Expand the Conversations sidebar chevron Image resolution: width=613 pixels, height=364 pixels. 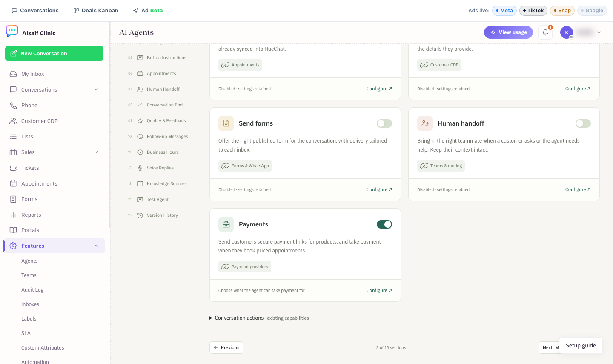point(96,90)
